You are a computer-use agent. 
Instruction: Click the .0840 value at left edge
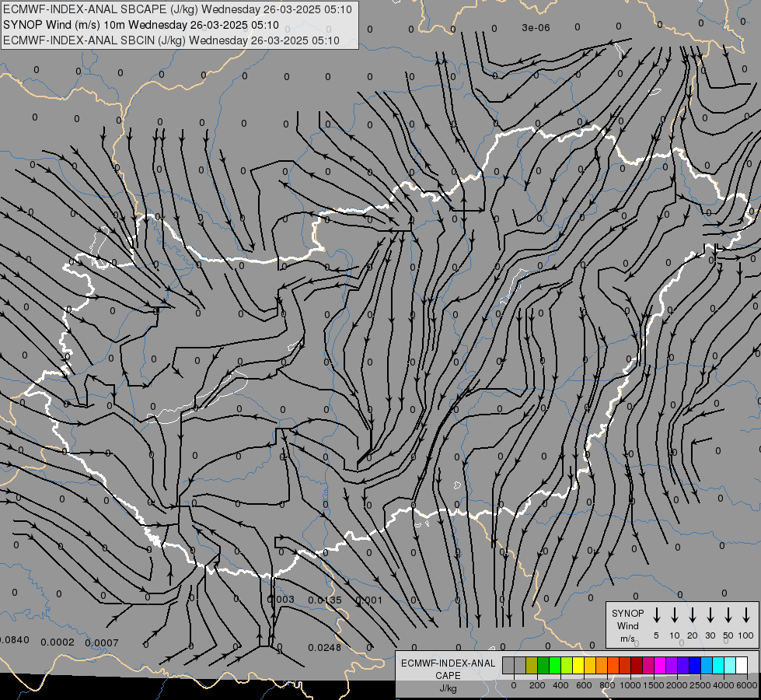15,640
